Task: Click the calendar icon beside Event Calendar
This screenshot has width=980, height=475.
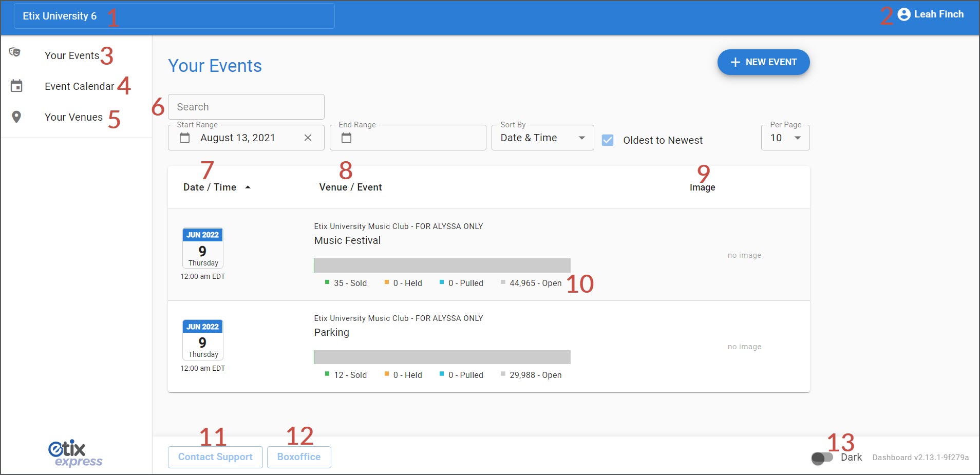Action: [16, 86]
